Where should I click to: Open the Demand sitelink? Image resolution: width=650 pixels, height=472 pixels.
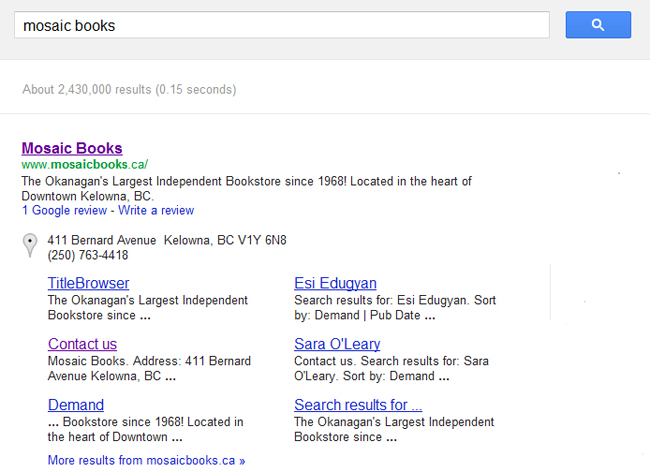coord(76,405)
